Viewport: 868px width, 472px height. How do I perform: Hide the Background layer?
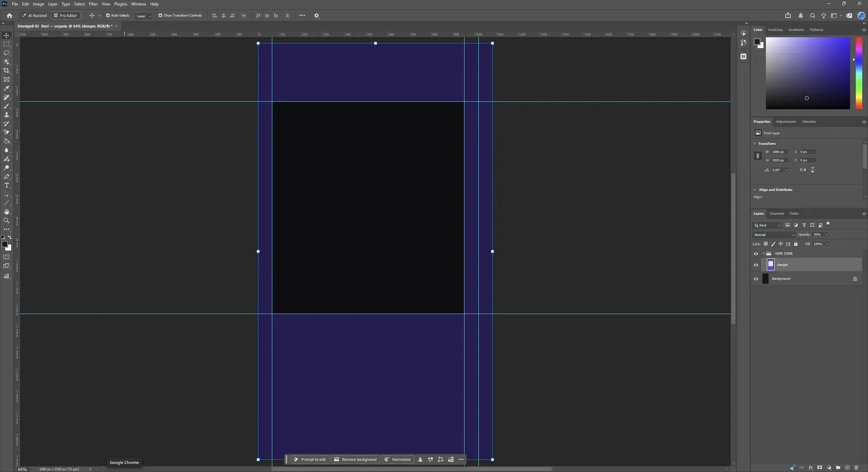[756, 279]
